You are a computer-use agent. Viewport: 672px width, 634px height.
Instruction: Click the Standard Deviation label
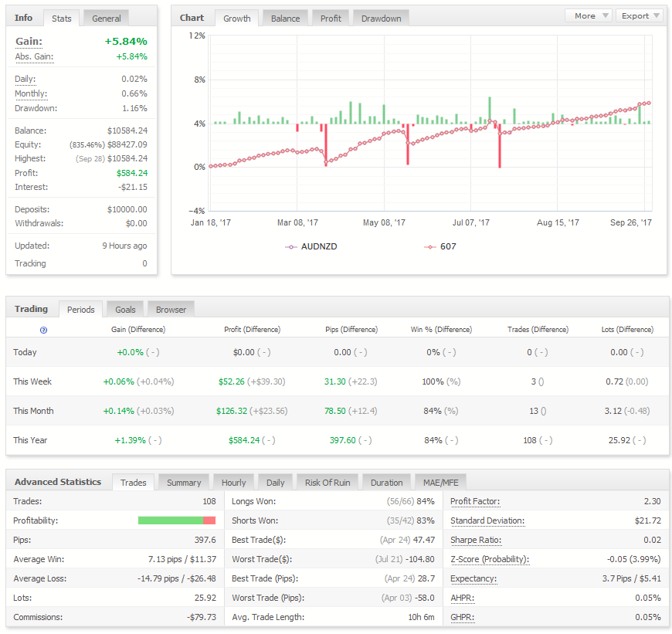click(x=487, y=520)
